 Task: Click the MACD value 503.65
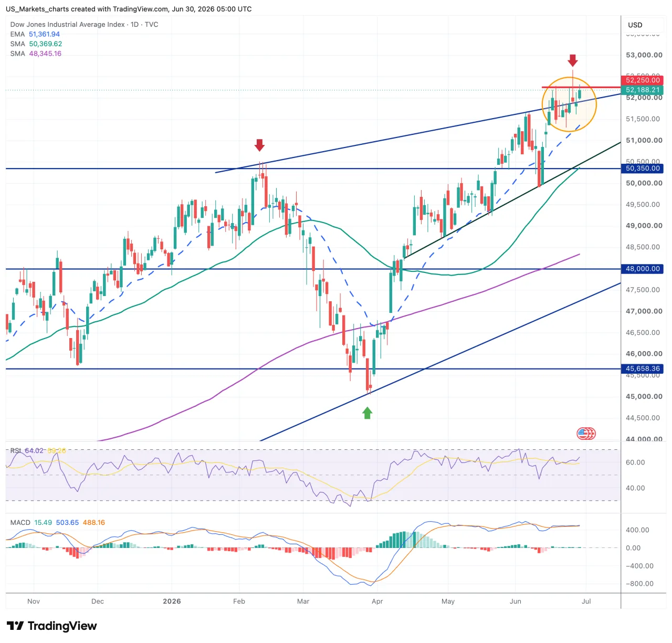point(67,523)
